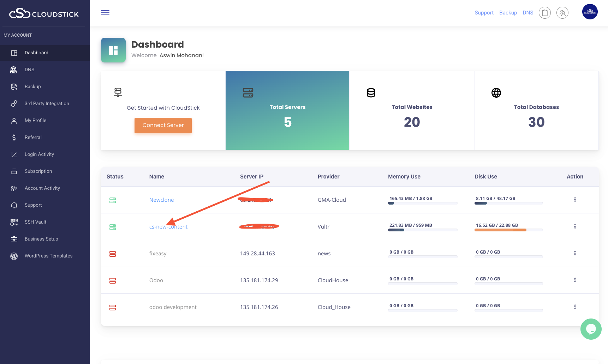
Task: Click the disk usage bar for cs-new-content
Action: pyautogui.click(x=508, y=230)
